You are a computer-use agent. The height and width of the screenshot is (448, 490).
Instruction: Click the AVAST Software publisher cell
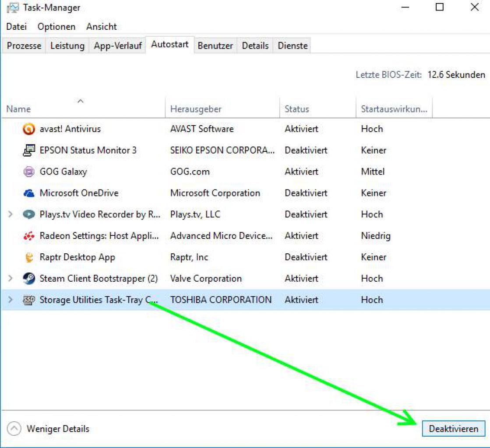[202, 129]
